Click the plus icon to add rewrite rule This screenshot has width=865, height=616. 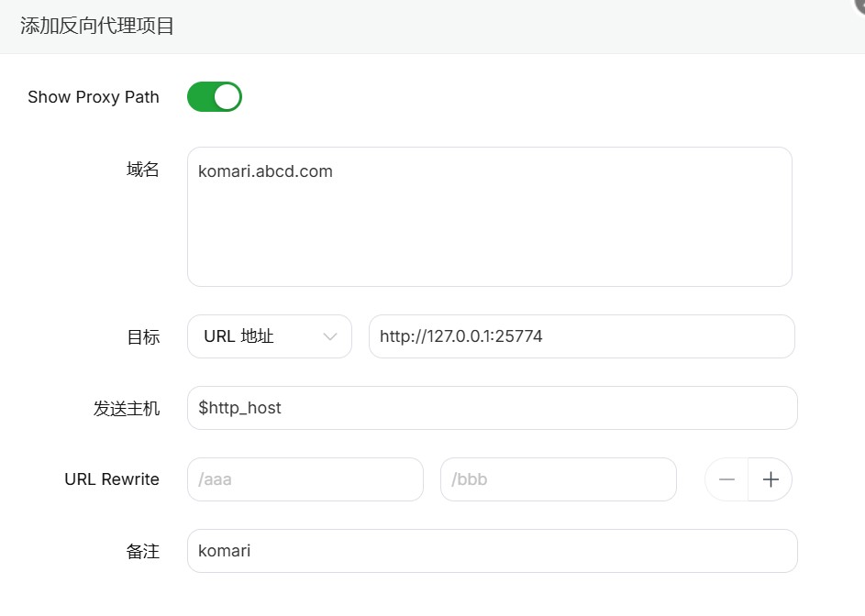(771, 478)
